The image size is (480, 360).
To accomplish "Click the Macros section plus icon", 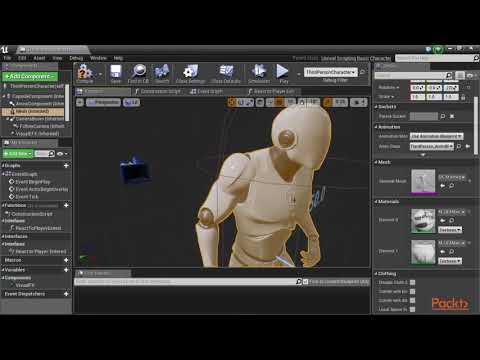I will tap(66, 260).
